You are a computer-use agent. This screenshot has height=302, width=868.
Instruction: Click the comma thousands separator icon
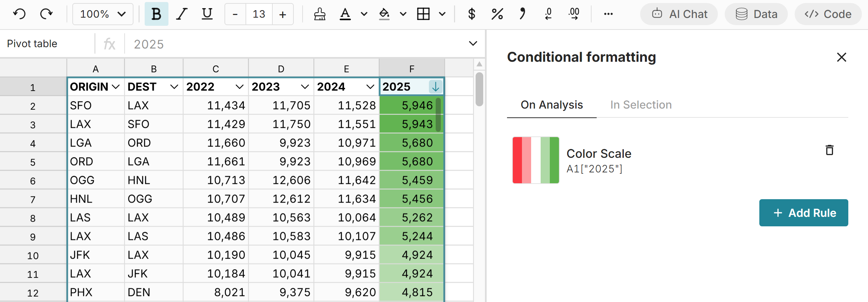(x=523, y=14)
